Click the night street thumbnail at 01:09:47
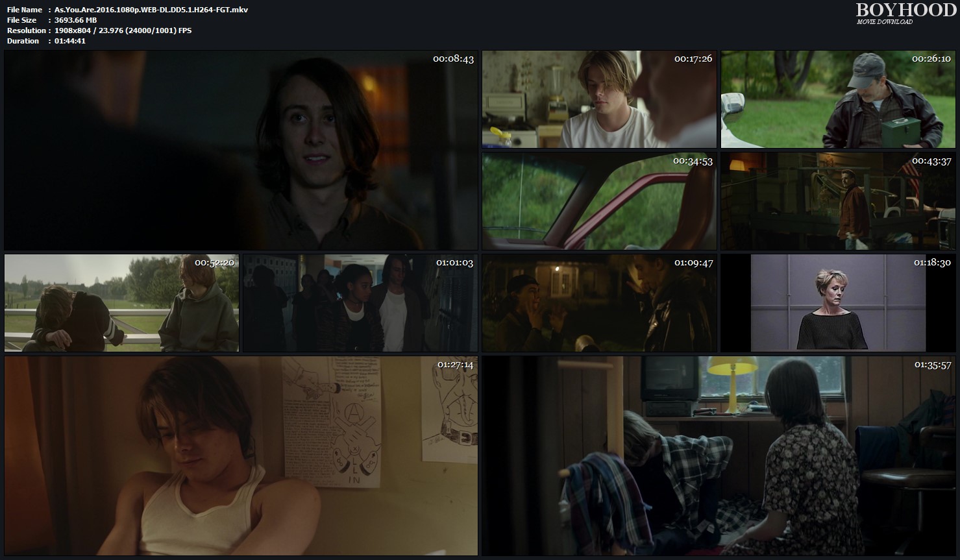The height and width of the screenshot is (560, 960). coord(599,302)
